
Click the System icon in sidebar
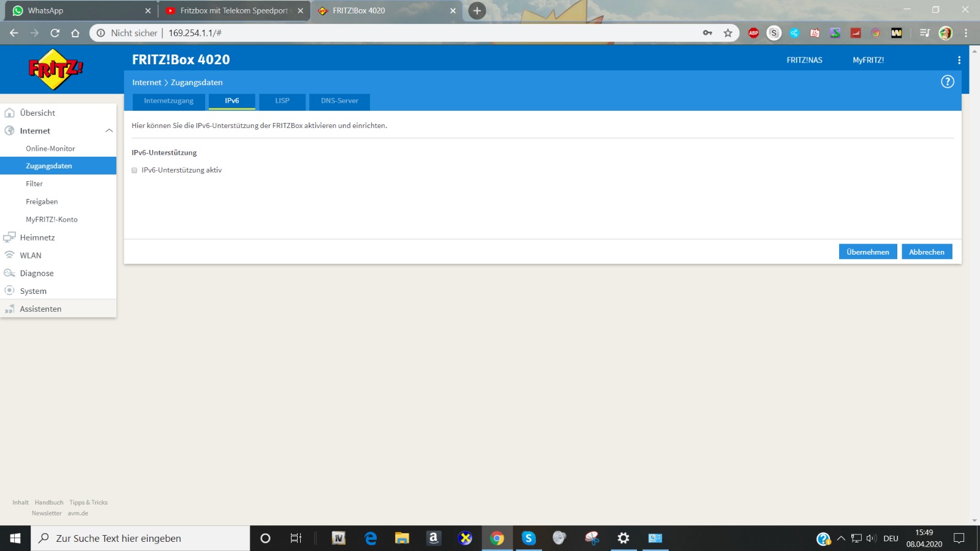9,291
